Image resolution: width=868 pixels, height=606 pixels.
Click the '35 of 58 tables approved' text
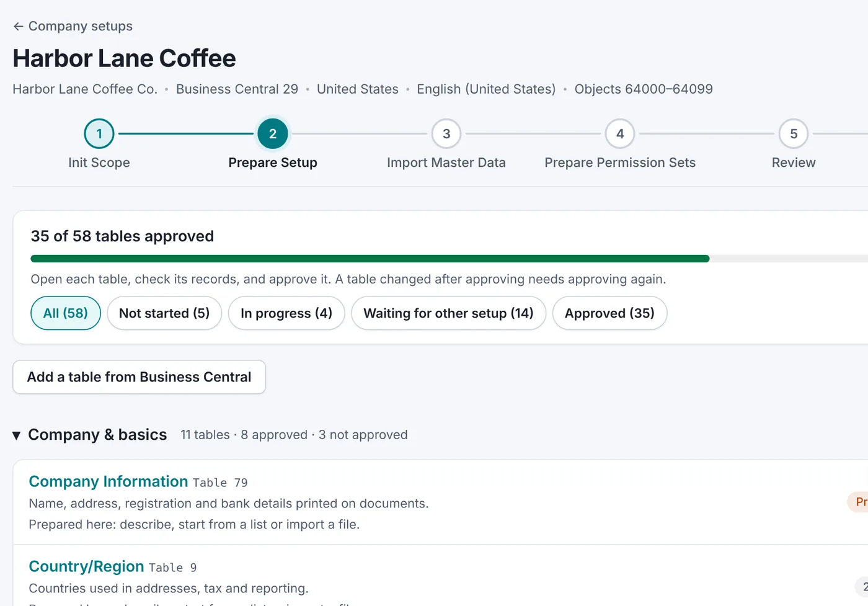point(122,236)
